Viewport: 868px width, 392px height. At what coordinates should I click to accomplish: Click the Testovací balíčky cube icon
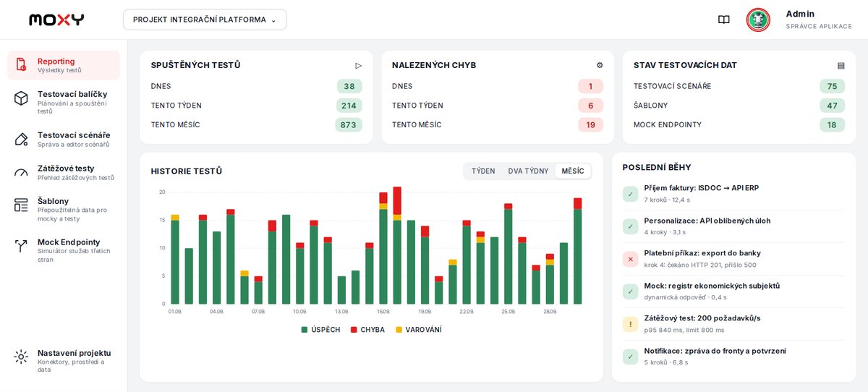point(21,98)
